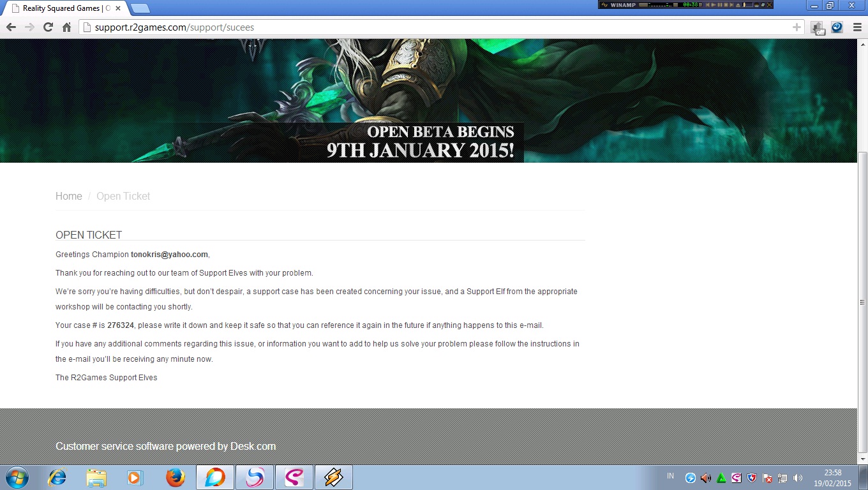Click the blue globe extension icon
This screenshot has width=868, height=490.
[x=837, y=27]
